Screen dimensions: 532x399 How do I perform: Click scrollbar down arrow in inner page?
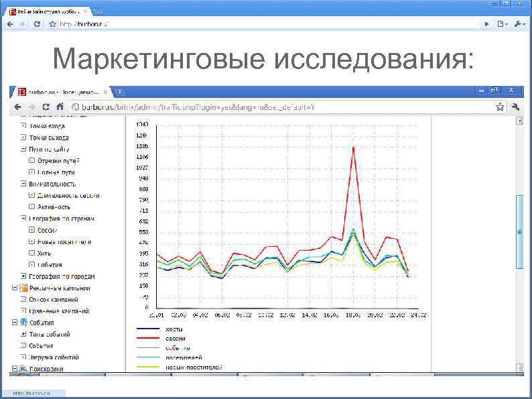click(519, 367)
